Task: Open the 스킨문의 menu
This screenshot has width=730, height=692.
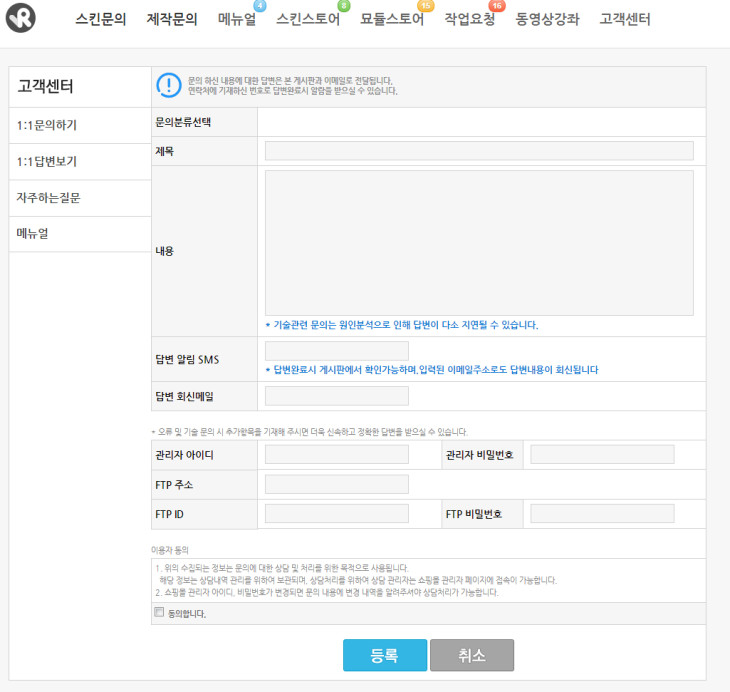Action: click(x=101, y=19)
